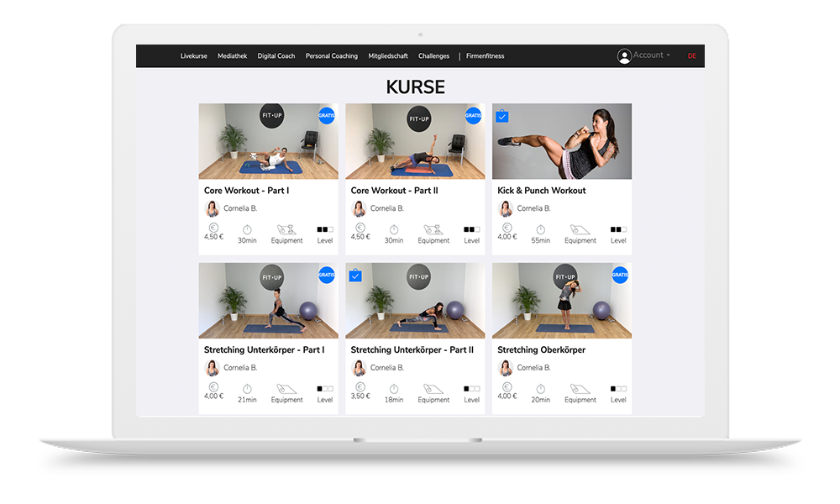Screen dimensions: 840x504
Task: Click the Equipment icon on Core Workout - Part II
Action: pyautogui.click(x=433, y=229)
